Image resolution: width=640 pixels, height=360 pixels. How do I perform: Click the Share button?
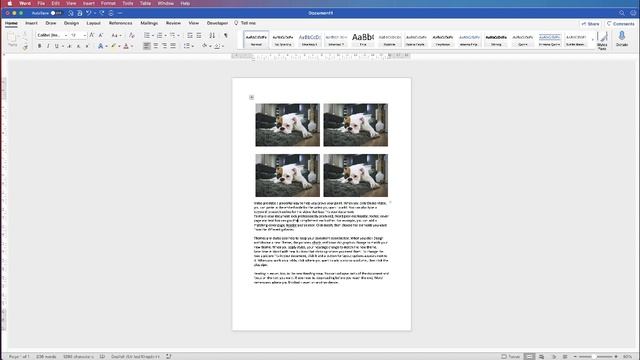(x=590, y=24)
